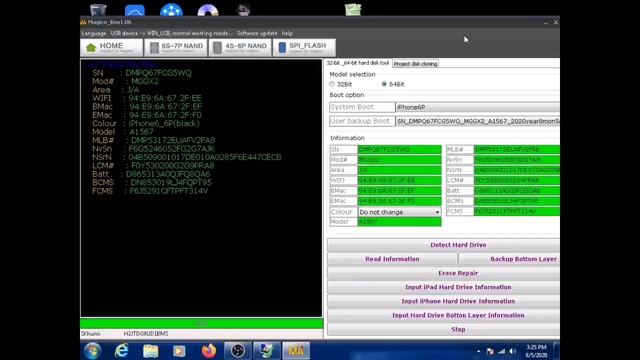Click the SN information field
640x360 pixels.
(400, 149)
